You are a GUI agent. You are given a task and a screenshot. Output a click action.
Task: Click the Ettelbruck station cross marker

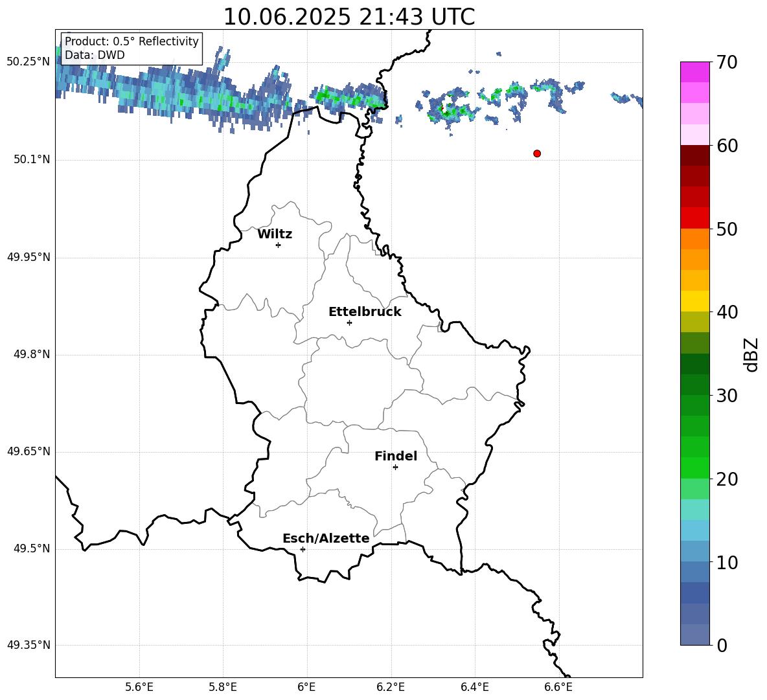click(x=349, y=322)
